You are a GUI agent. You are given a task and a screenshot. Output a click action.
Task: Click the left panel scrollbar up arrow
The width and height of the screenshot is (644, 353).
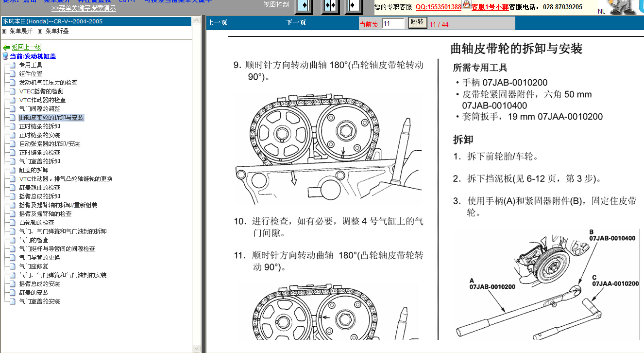point(197,20)
